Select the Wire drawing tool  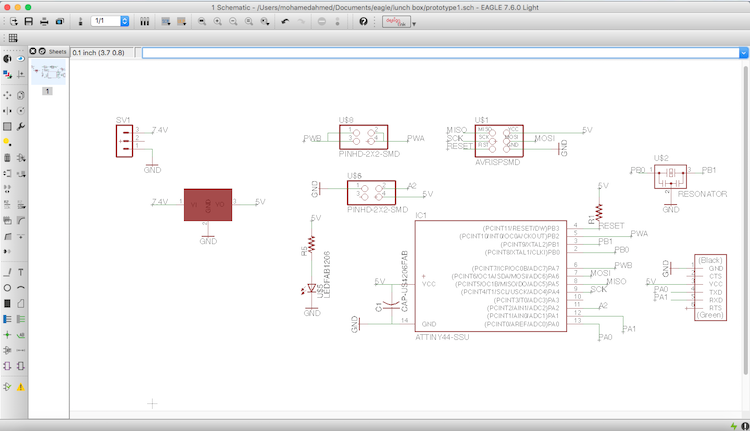7,273
